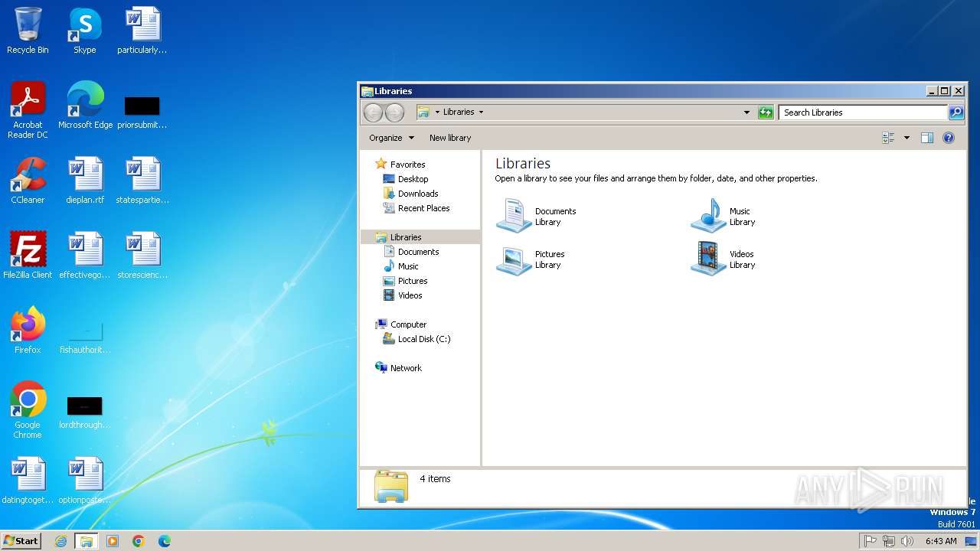Image resolution: width=980 pixels, height=551 pixels.
Task: Select fishauthorit… file on desktop
Action: (85, 337)
